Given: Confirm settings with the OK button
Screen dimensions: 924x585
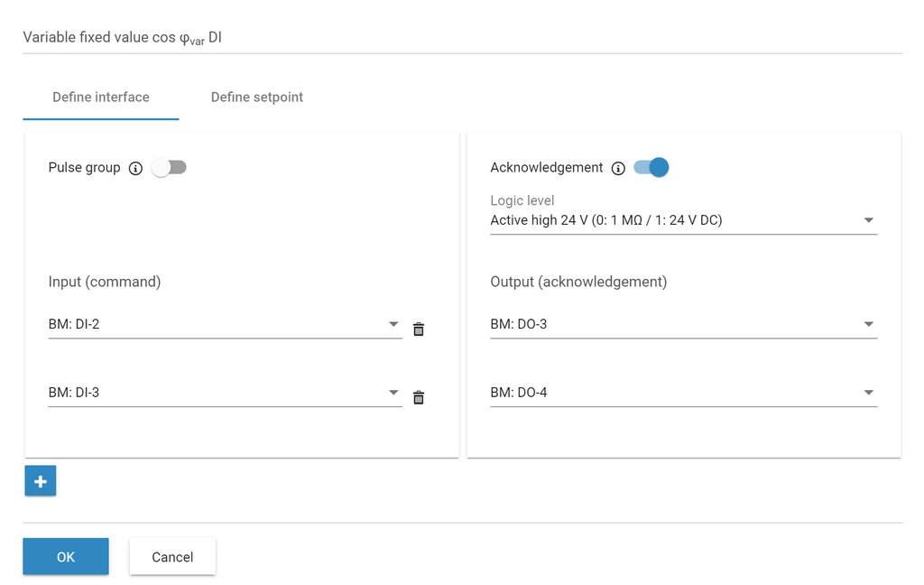Looking at the screenshot, I should click(x=66, y=557).
